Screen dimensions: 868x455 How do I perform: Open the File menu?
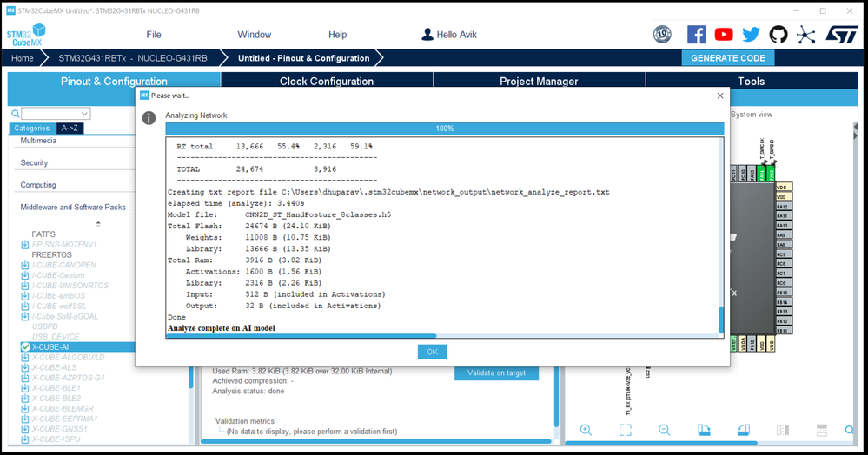[x=154, y=35]
